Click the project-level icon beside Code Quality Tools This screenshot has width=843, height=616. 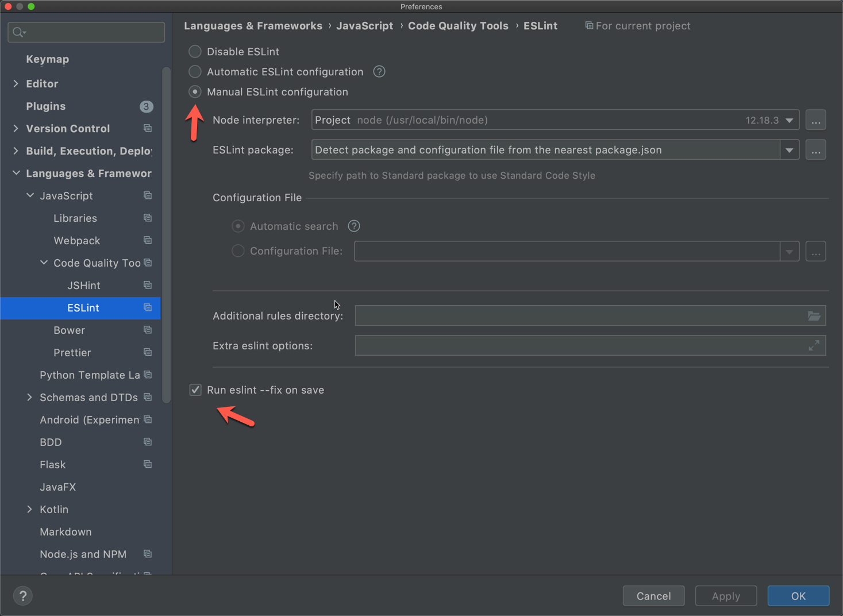coord(148,263)
